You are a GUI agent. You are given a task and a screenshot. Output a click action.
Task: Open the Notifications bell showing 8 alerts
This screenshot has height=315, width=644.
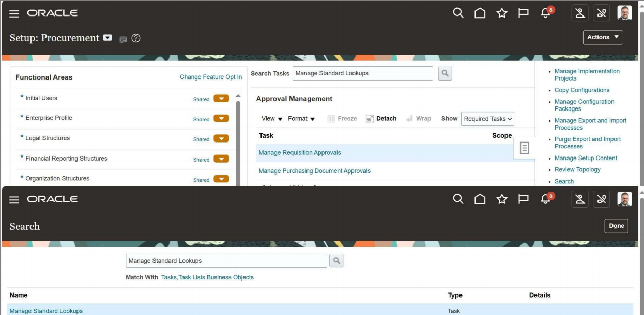click(544, 12)
